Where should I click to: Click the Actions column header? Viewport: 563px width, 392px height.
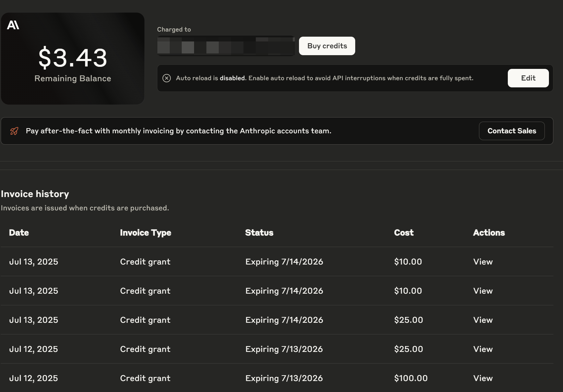[x=489, y=233]
